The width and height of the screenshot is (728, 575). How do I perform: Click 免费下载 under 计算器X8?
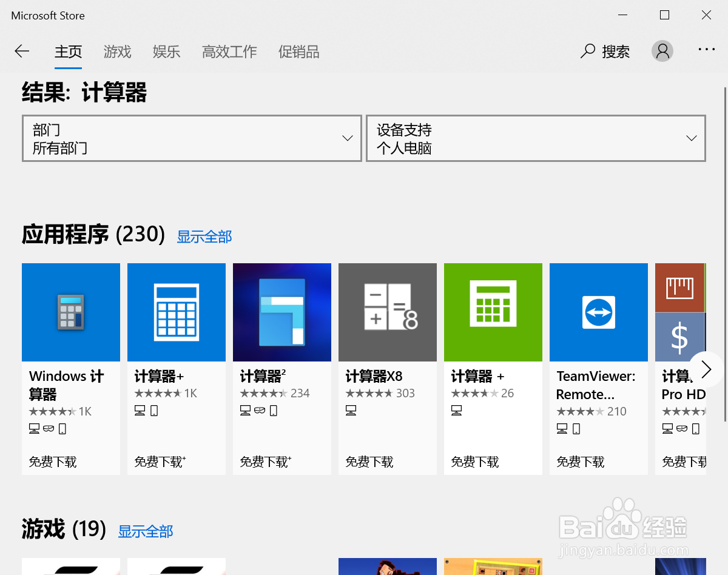coord(369,462)
